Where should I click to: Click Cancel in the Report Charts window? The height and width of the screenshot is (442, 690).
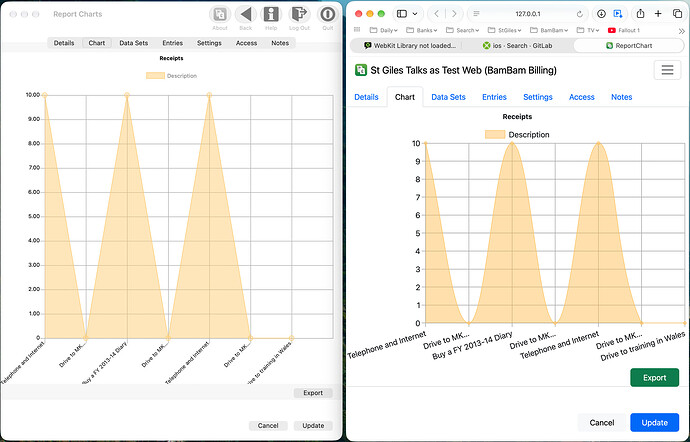point(268,426)
